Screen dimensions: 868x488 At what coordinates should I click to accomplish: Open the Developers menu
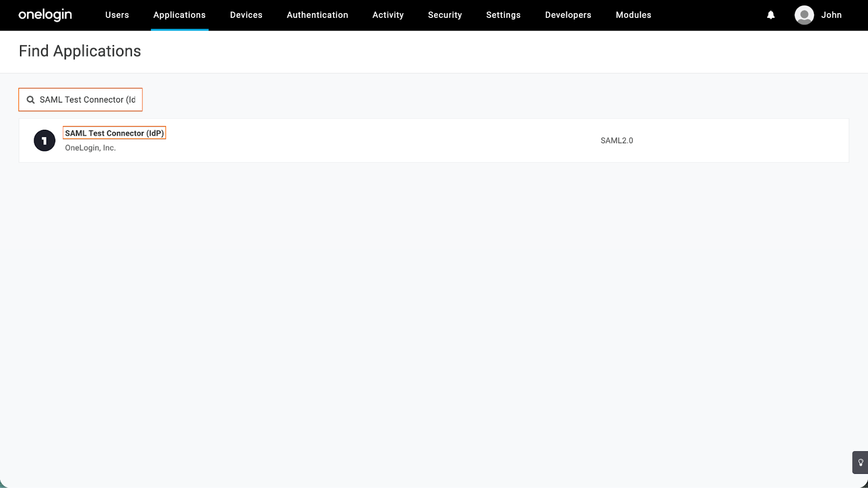click(x=568, y=15)
